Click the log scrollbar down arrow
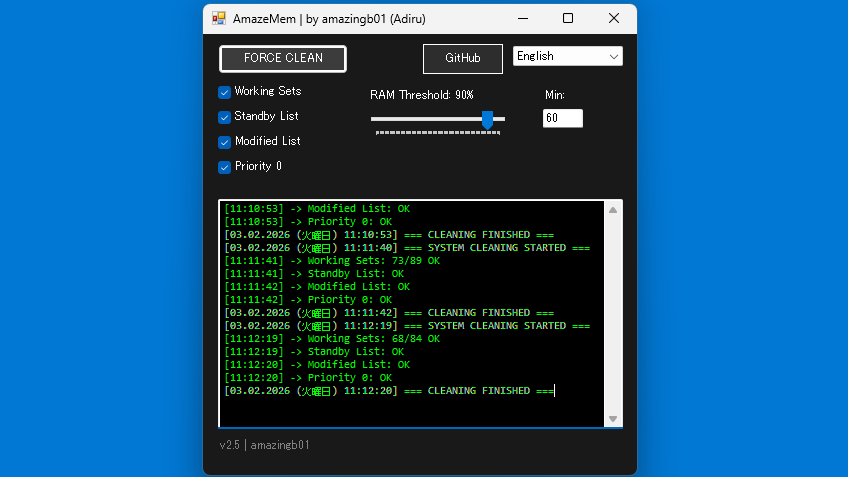 coord(613,418)
